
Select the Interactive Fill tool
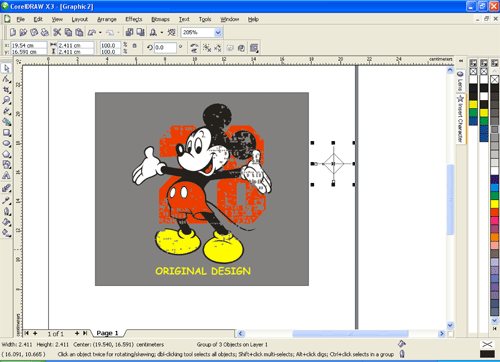tap(6, 232)
